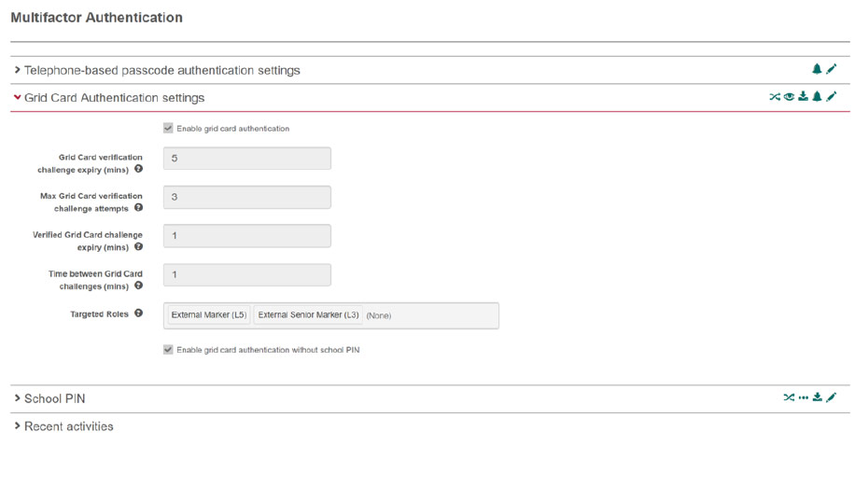This screenshot has width=868, height=487.
Task: Click download icon in School PIN row
Action: [817, 397]
